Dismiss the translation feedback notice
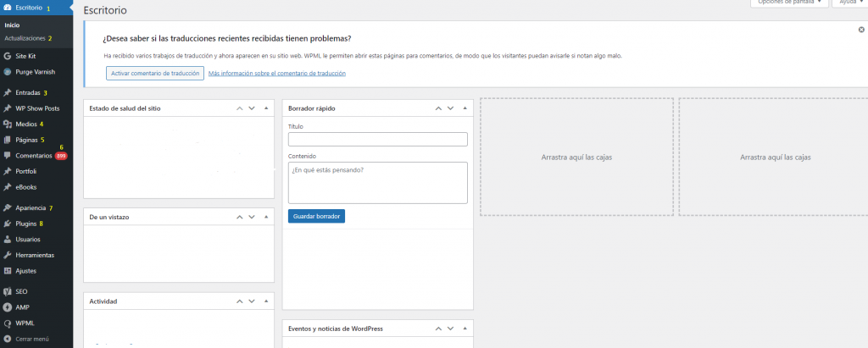 [861, 30]
